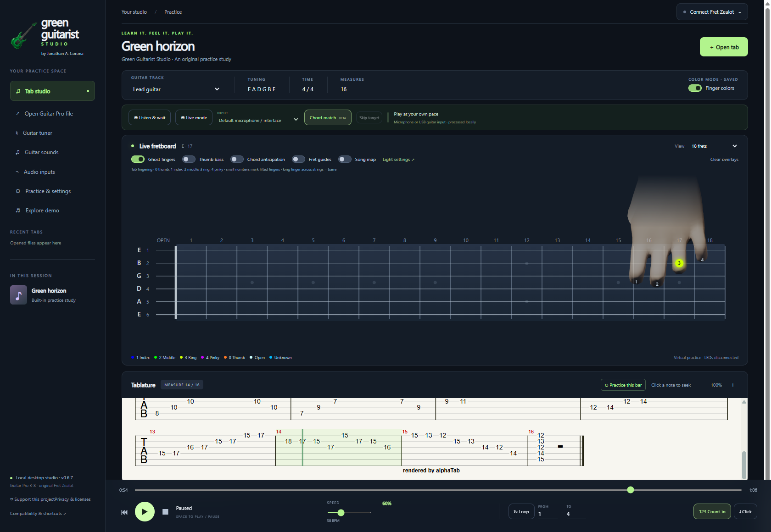Screen dimensions: 771x532
Task: Click the + Open tab button
Action: point(724,47)
